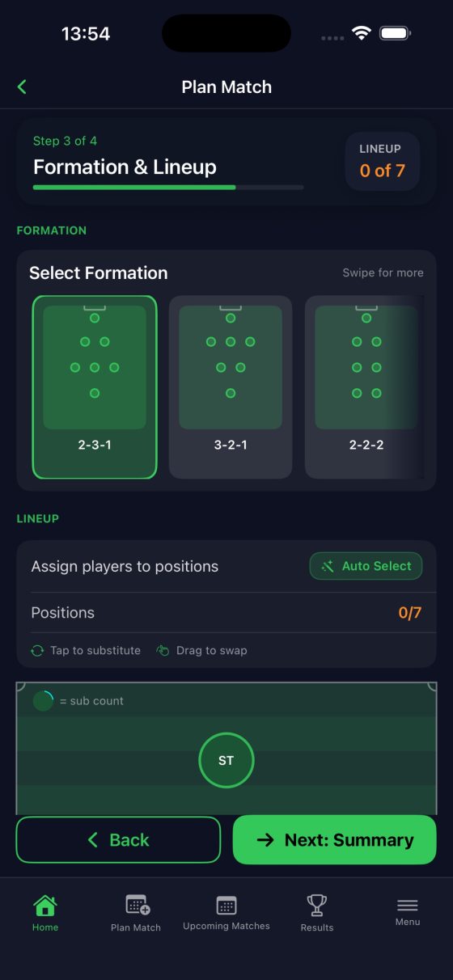Click the Auto Select button

366,566
